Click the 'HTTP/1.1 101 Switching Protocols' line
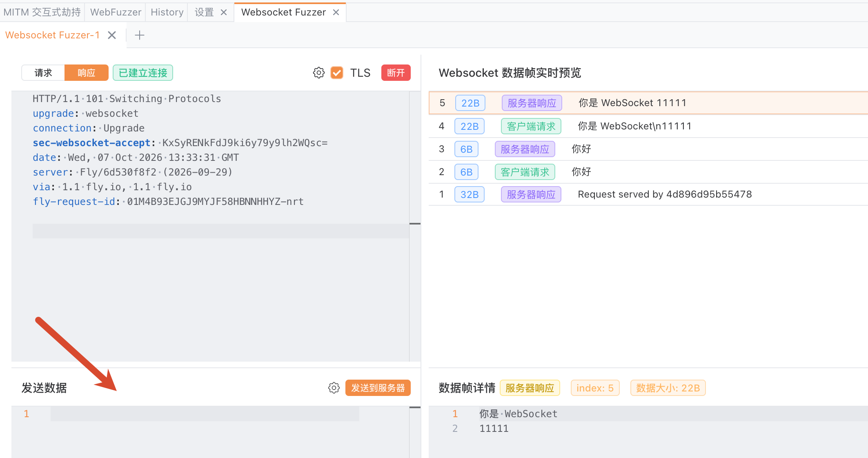This screenshot has height=458, width=868. coord(127,99)
